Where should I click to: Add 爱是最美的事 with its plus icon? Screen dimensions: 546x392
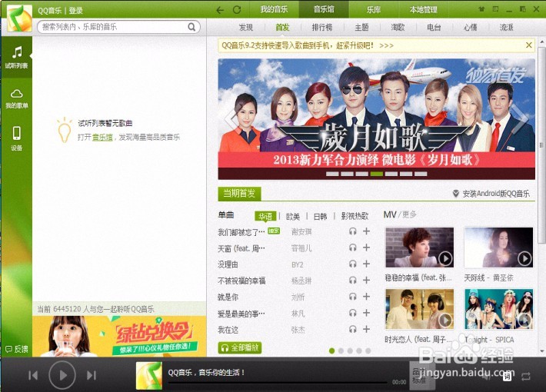click(x=366, y=313)
